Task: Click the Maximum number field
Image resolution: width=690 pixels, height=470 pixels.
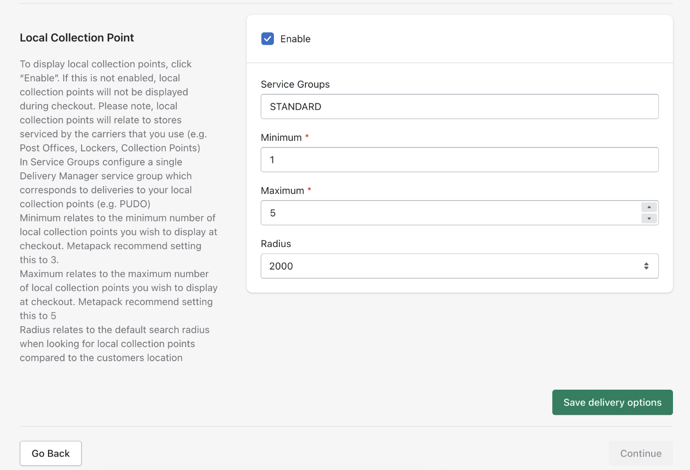Action: pyautogui.click(x=459, y=213)
